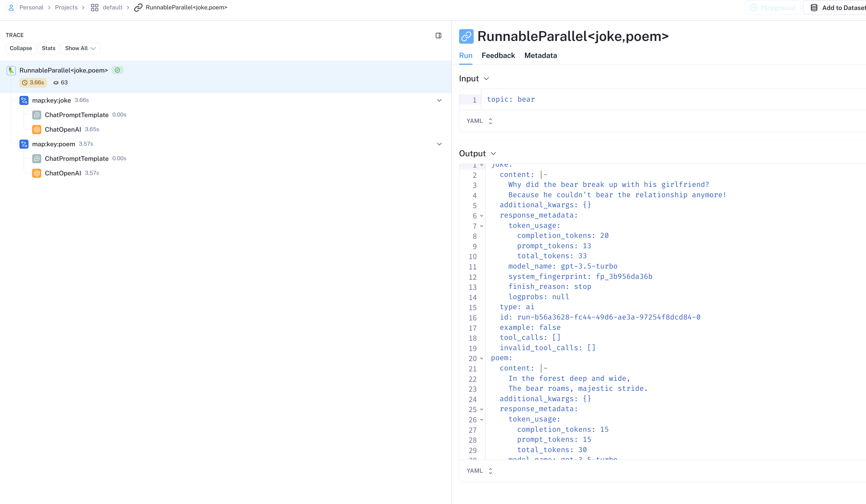
Task: Click the Collapse button
Action: [21, 49]
